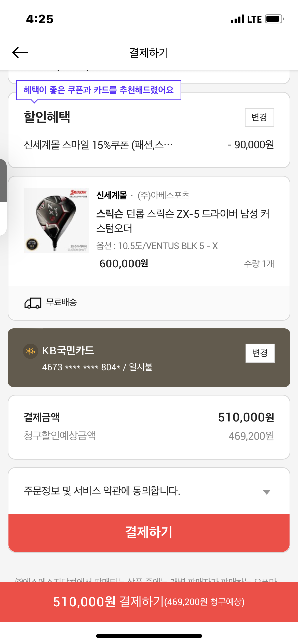Expand the terms agreement dropdown arrow
The height and width of the screenshot is (644, 298).
(x=266, y=492)
